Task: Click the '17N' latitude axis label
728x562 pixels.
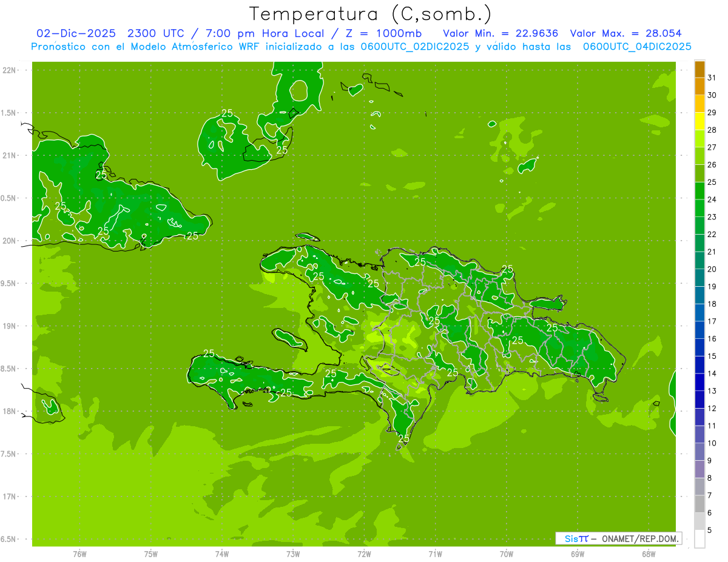Action: coord(8,497)
